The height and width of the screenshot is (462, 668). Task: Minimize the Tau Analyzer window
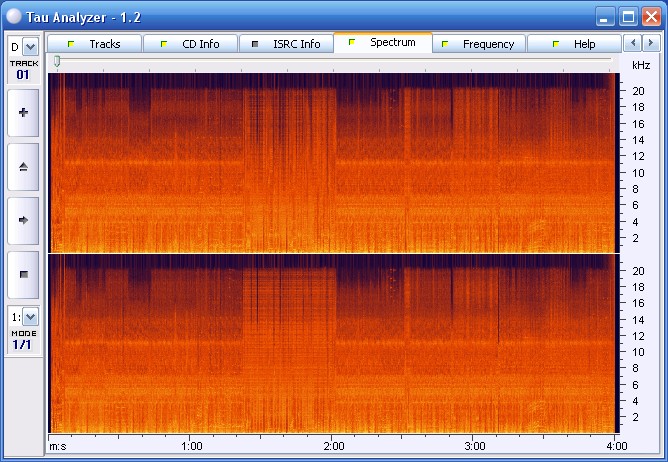605,16
